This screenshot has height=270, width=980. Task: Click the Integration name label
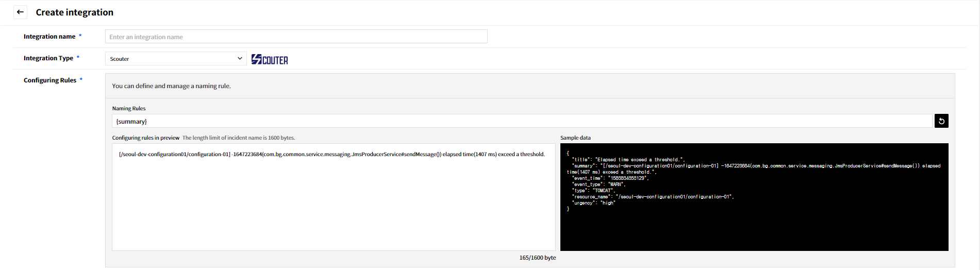tap(49, 37)
